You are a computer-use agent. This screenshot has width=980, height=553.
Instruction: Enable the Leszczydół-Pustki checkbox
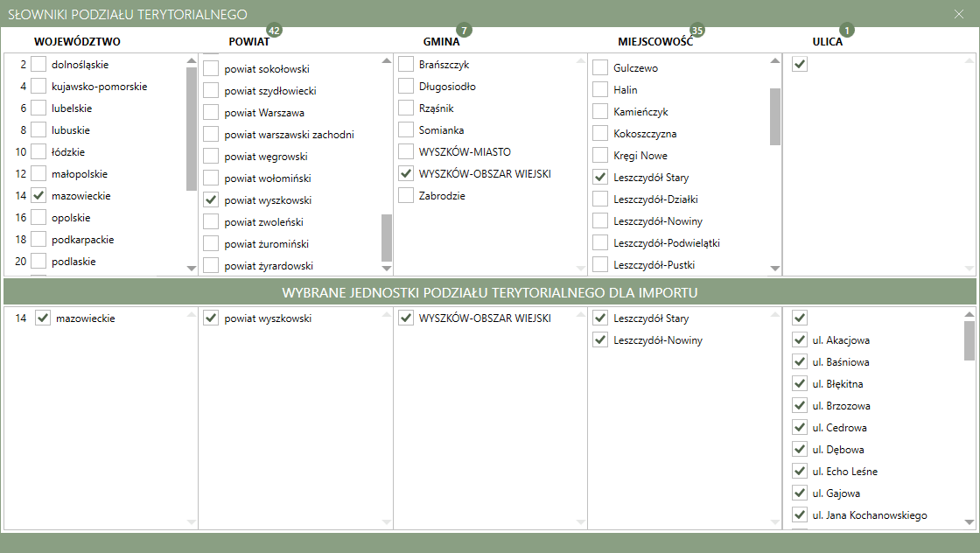tap(600, 264)
